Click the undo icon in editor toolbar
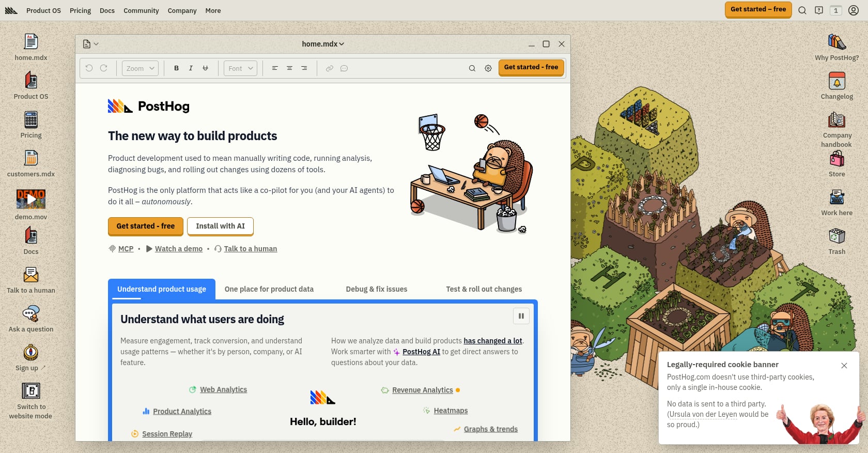The image size is (868, 453). (x=89, y=68)
